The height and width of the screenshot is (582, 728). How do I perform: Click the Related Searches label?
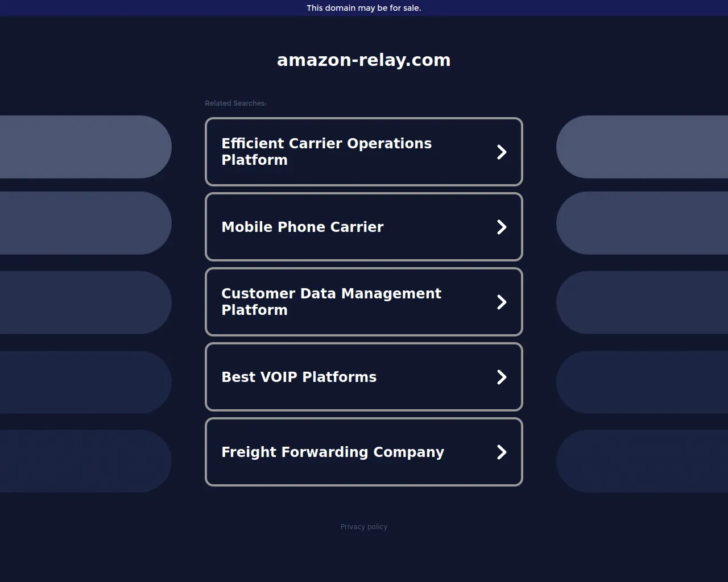235,103
